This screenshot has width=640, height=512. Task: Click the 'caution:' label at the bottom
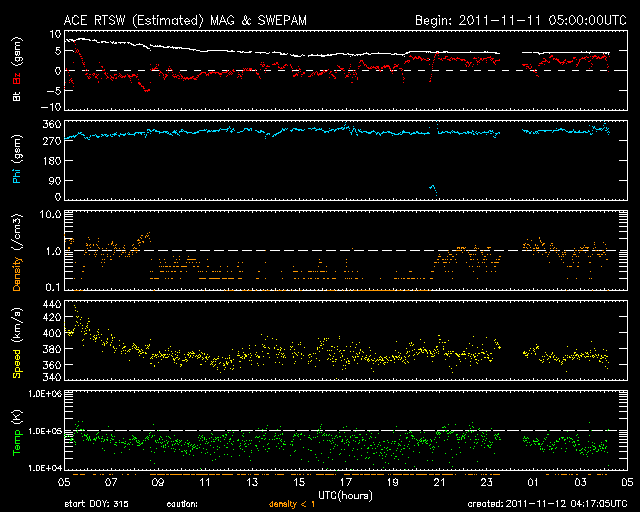pyautogui.click(x=182, y=504)
